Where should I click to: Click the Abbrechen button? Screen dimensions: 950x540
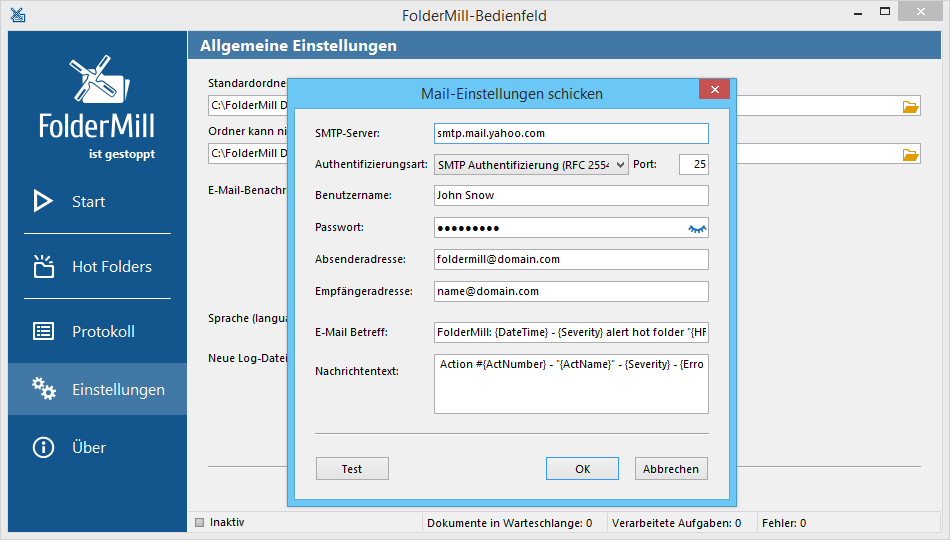(671, 468)
